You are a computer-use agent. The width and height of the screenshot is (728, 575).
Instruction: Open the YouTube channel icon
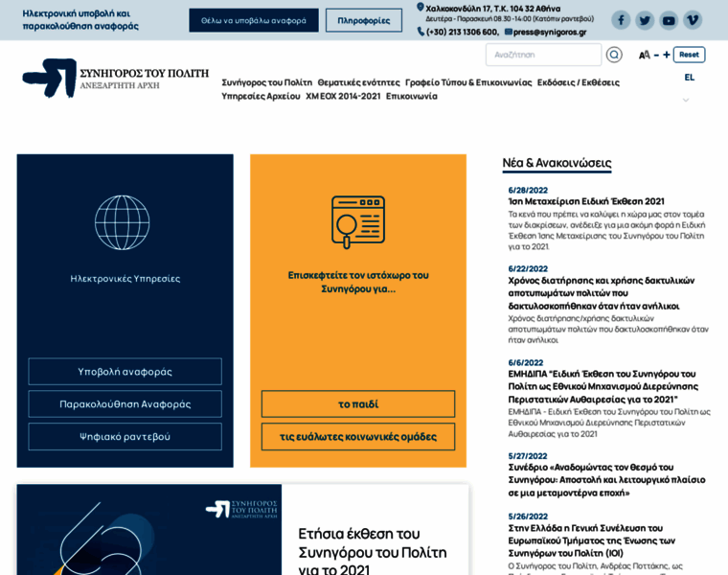click(x=669, y=20)
